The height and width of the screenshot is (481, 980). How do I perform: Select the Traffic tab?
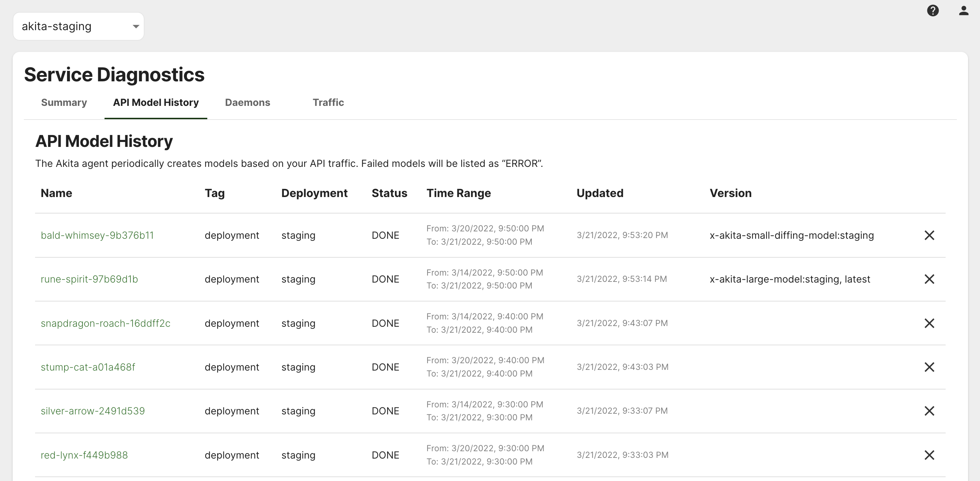(x=328, y=103)
